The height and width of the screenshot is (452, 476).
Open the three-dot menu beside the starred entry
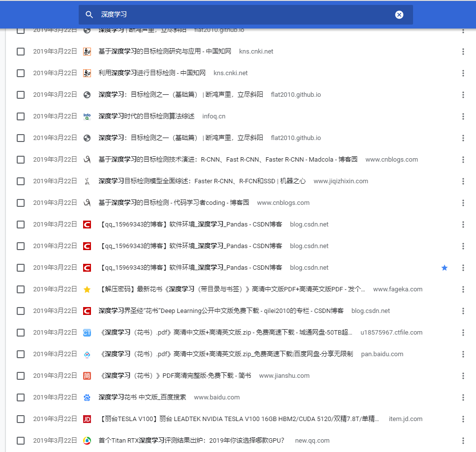click(x=463, y=267)
